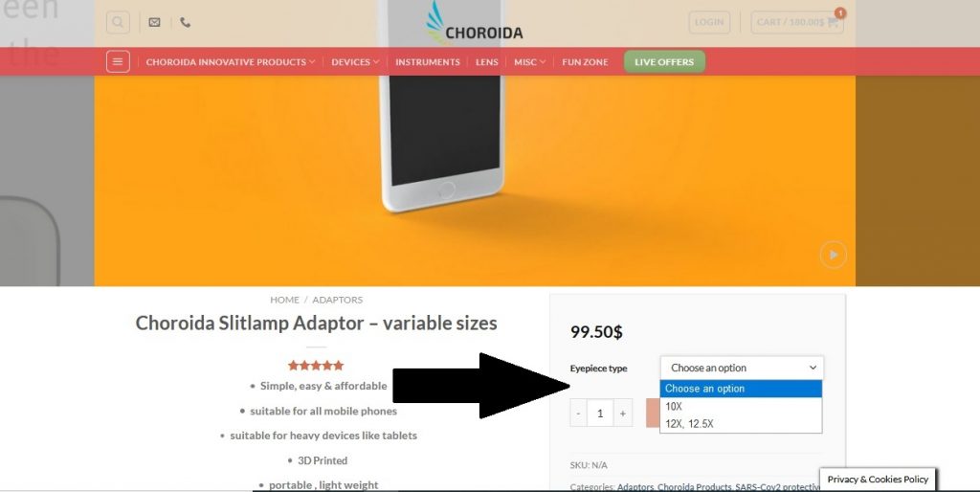Open the shopping cart with 180.00$
This screenshot has height=492, width=980.
[x=797, y=23]
